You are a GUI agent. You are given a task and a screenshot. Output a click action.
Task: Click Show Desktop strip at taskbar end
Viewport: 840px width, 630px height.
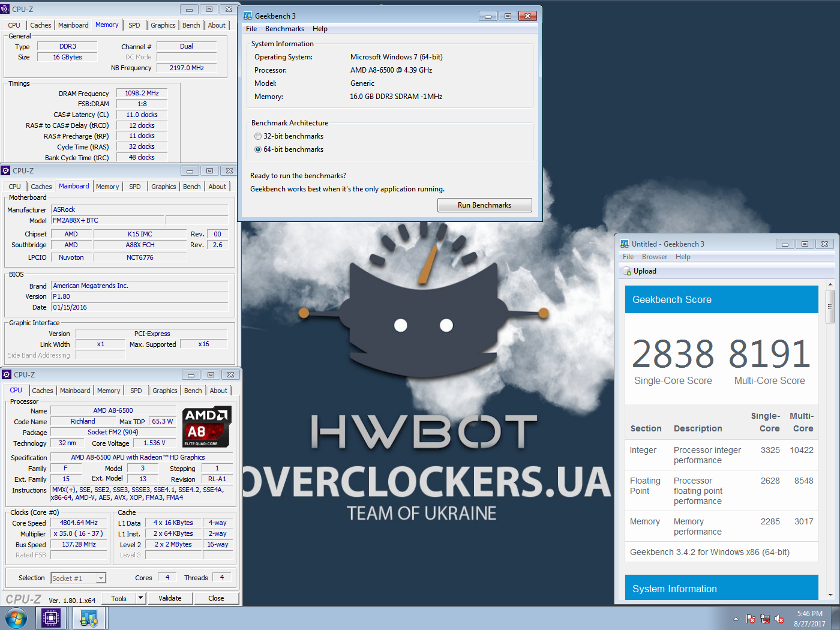836,618
